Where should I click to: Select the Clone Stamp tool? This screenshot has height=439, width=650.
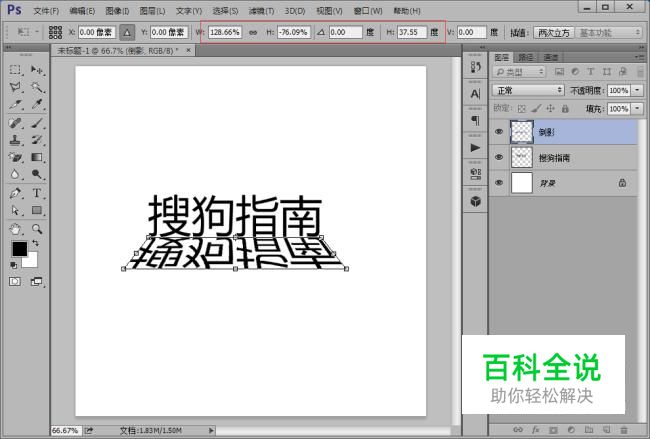point(15,140)
